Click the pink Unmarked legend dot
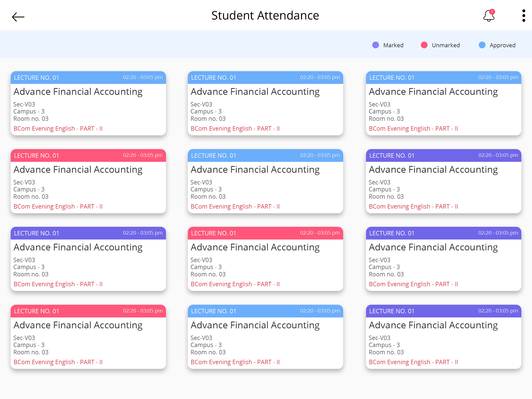Image resolution: width=532 pixels, height=399 pixels. [424, 45]
